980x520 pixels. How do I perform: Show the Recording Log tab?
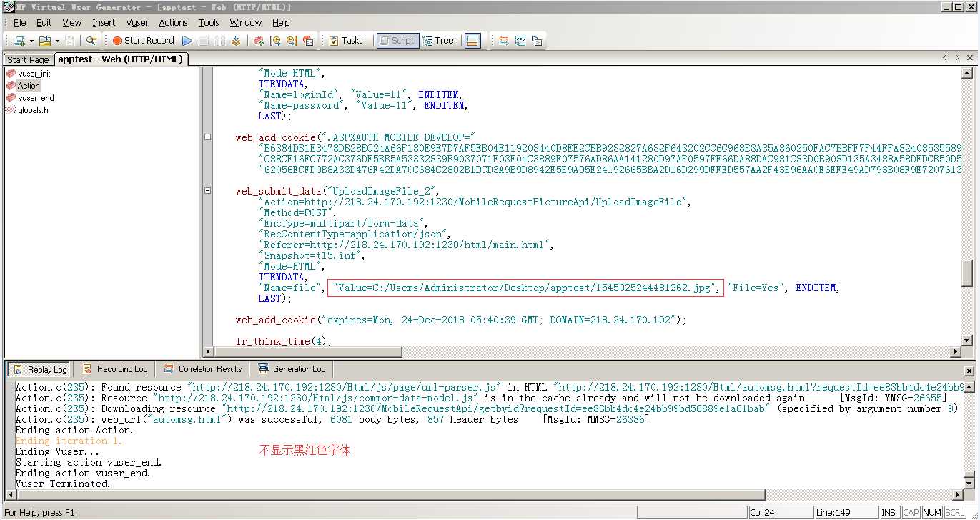tap(115, 369)
